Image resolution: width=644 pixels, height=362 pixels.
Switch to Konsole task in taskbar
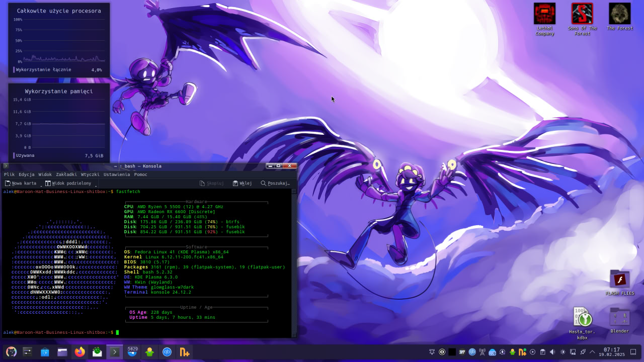coord(115,352)
